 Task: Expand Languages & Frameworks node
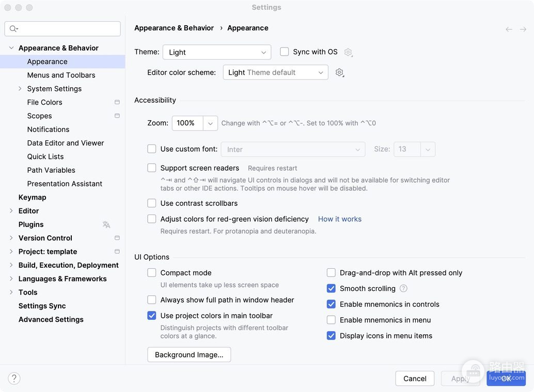(11, 279)
